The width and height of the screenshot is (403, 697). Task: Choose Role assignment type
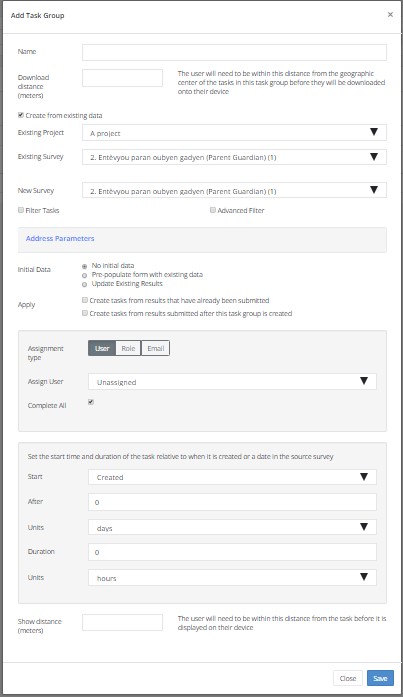128,348
